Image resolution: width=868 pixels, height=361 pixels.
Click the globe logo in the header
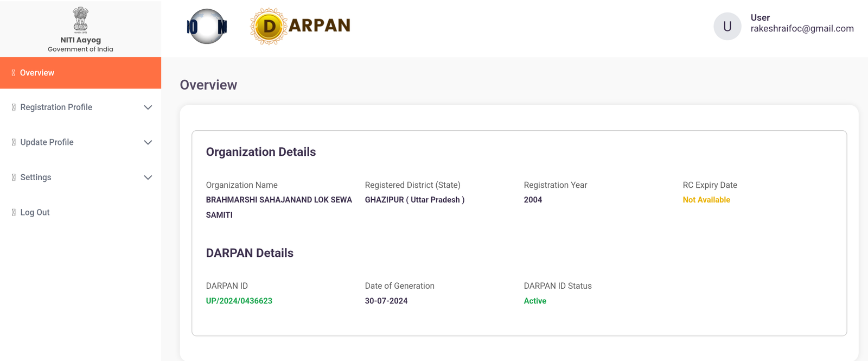[207, 27]
